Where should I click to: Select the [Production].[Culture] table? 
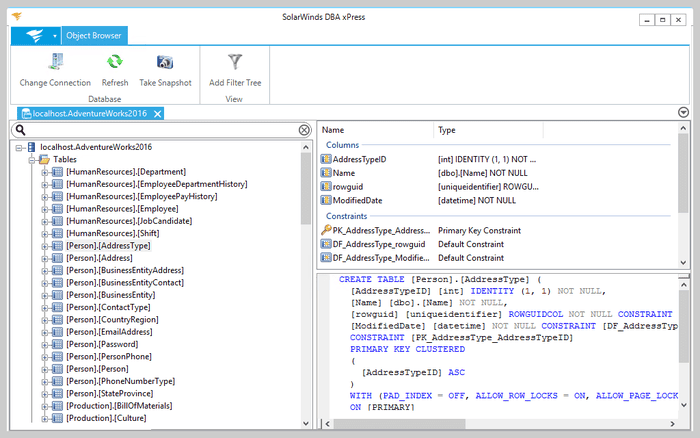click(106, 418)
